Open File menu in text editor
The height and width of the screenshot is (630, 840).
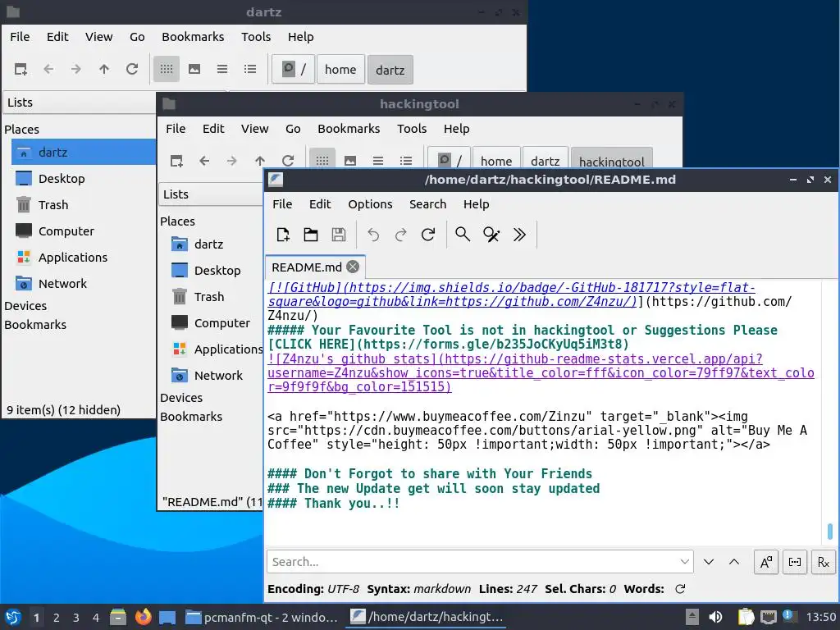[282, 204]
